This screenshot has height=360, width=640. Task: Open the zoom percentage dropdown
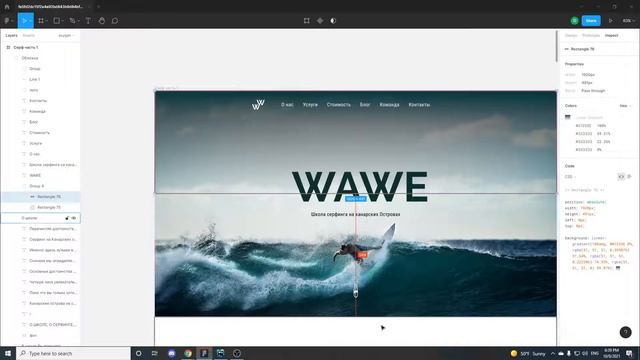(x=628, y=20)
